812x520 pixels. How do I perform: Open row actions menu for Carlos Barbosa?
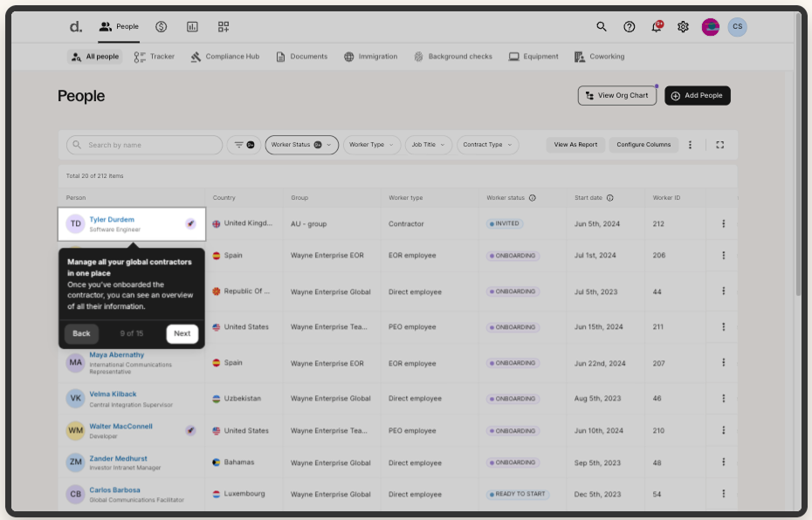[724, 494]
